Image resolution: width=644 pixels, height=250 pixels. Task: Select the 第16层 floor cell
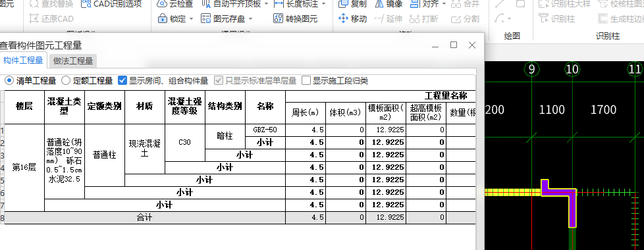coord(24,168)
